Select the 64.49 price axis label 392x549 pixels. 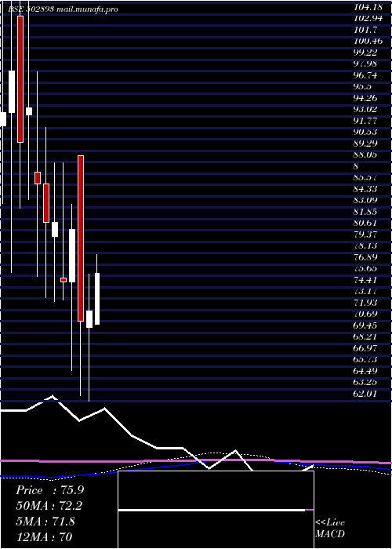click(x=365, y=373)
